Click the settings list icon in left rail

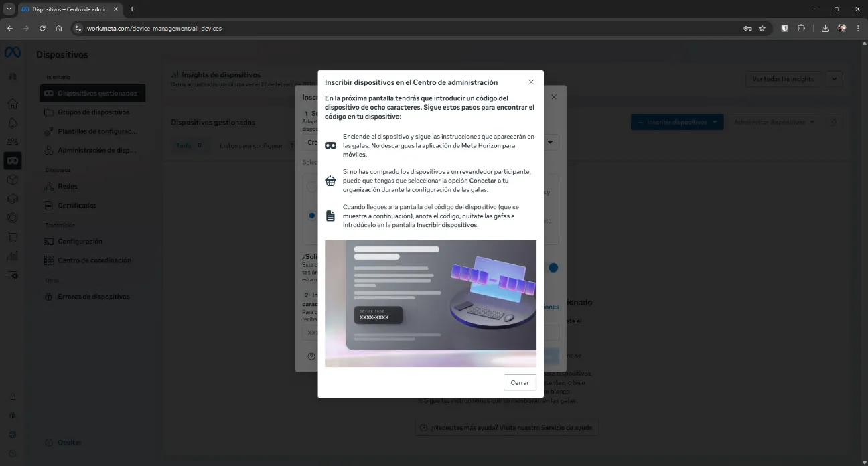click(x=13, y=275)
